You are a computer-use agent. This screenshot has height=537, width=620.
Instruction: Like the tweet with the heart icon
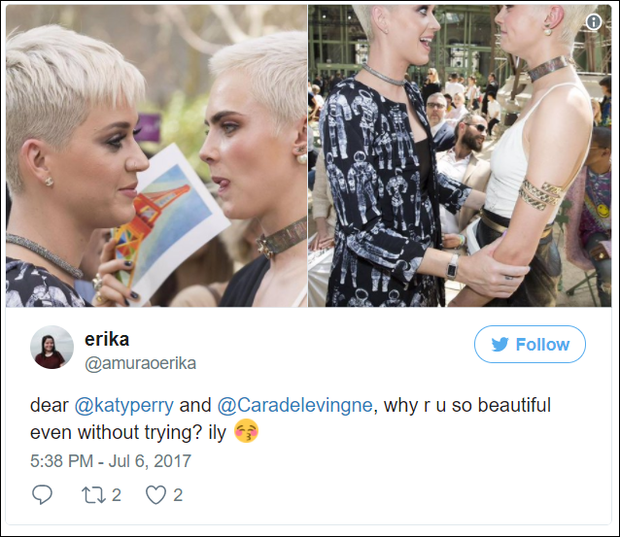coord(156,495)
